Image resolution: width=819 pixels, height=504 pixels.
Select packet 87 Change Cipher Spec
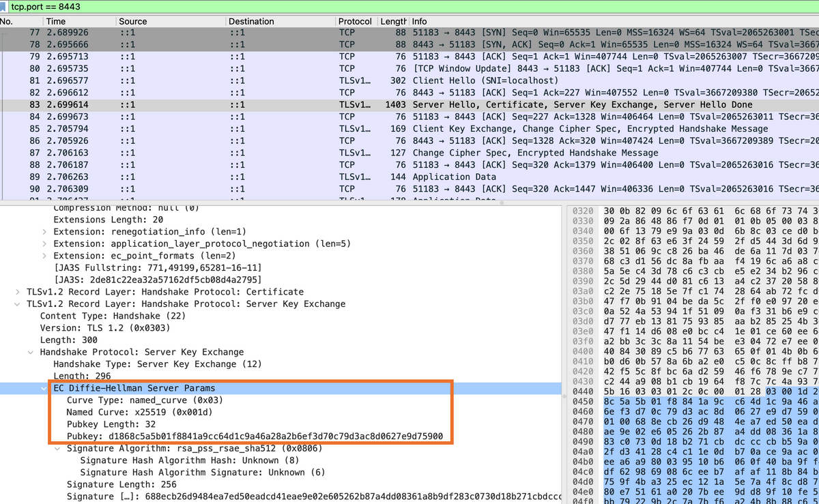(x=409, y=153)
